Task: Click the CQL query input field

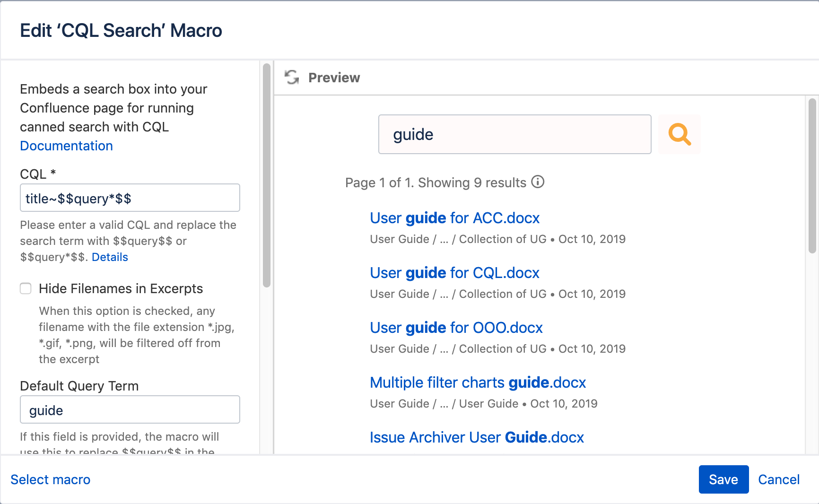Action: point(130,198)
